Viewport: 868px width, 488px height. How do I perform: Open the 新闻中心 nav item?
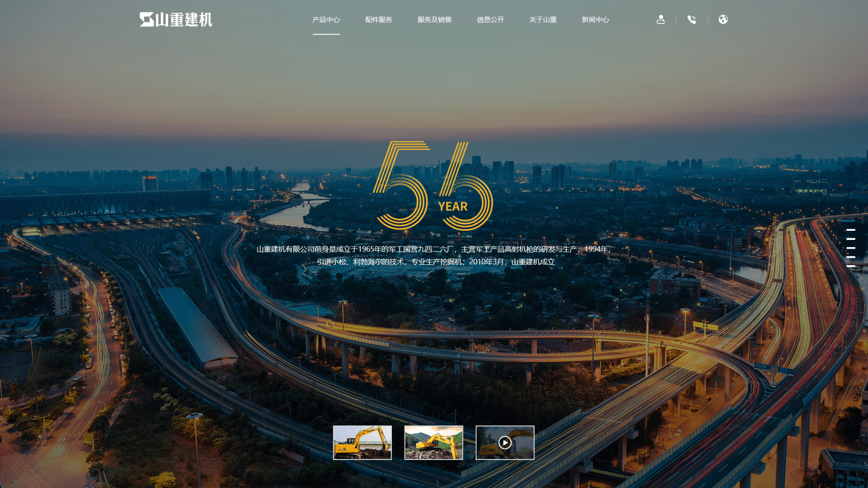595,20
